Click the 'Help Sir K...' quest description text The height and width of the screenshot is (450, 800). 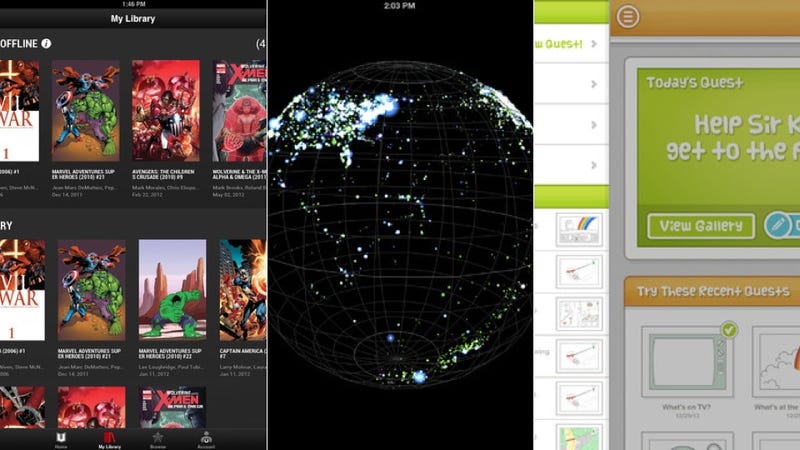pos(733,138)
